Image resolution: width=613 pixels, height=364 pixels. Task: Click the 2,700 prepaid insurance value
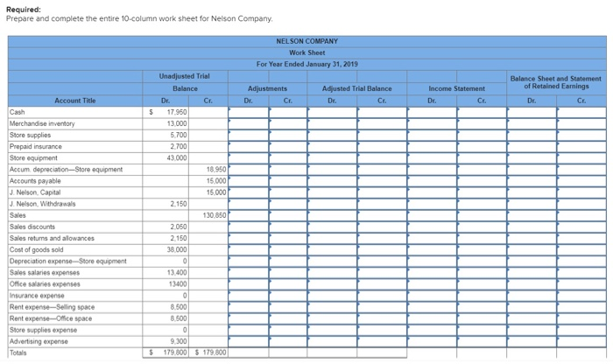[179, 146]
